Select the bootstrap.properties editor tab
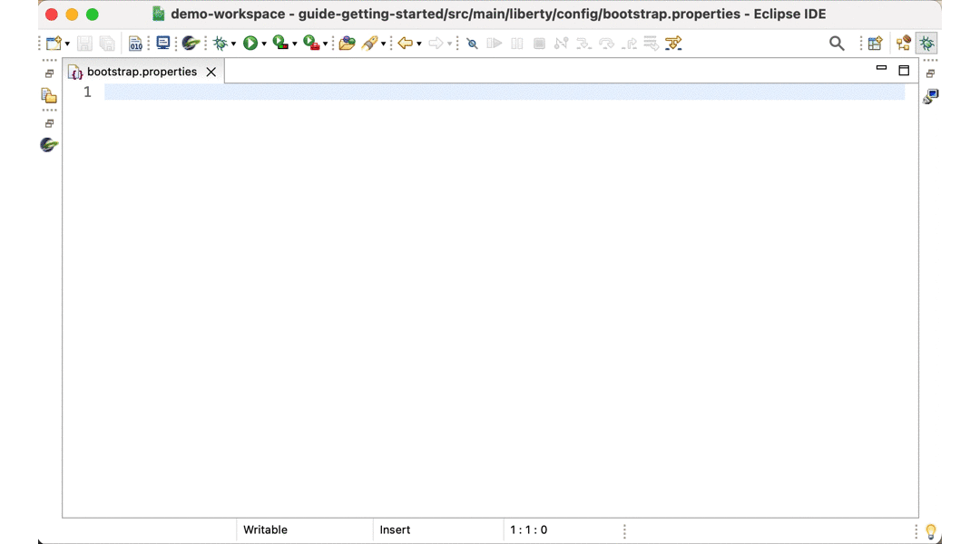Screen dimensions: 980x544 142,72
